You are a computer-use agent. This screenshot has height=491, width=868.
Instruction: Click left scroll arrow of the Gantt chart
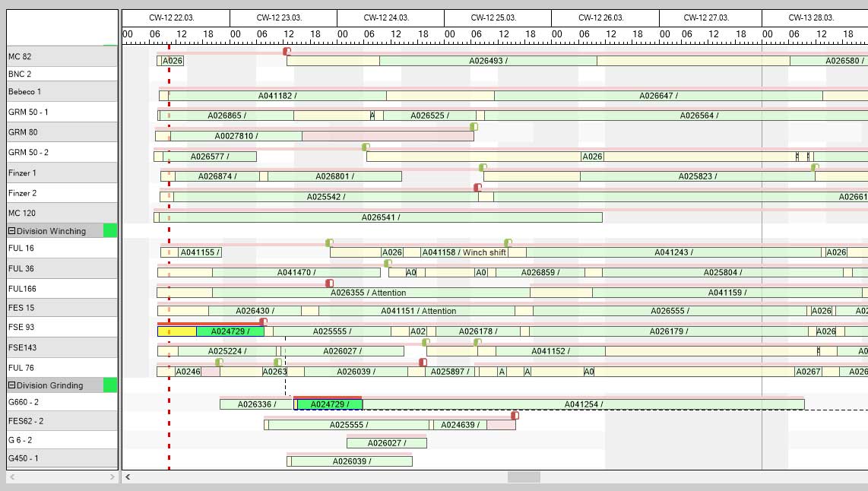[128, 477]
